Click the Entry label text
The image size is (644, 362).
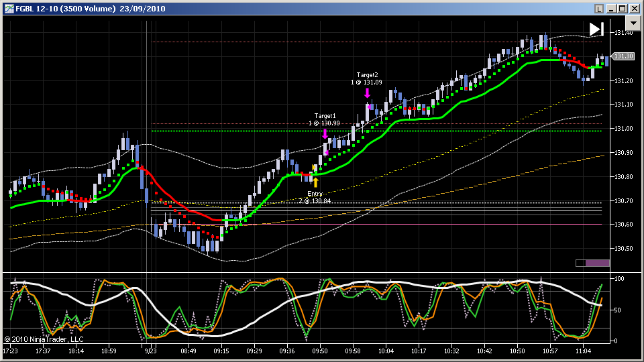tap(315, 194)
